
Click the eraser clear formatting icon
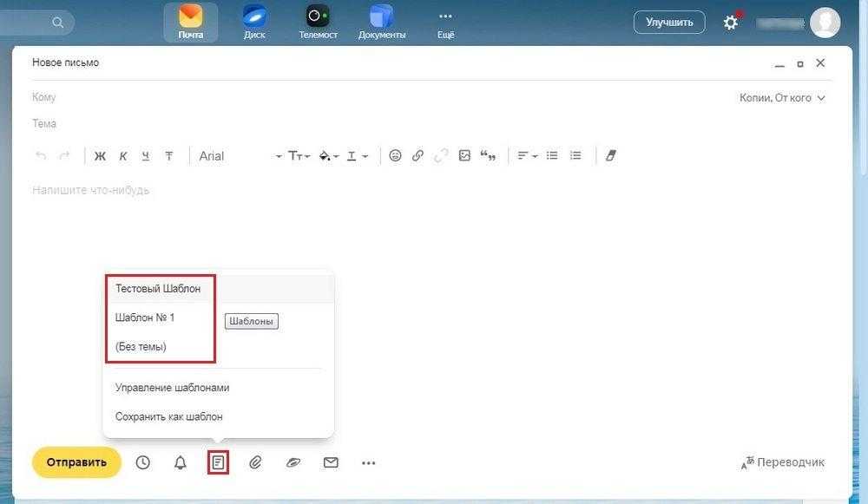610,156
